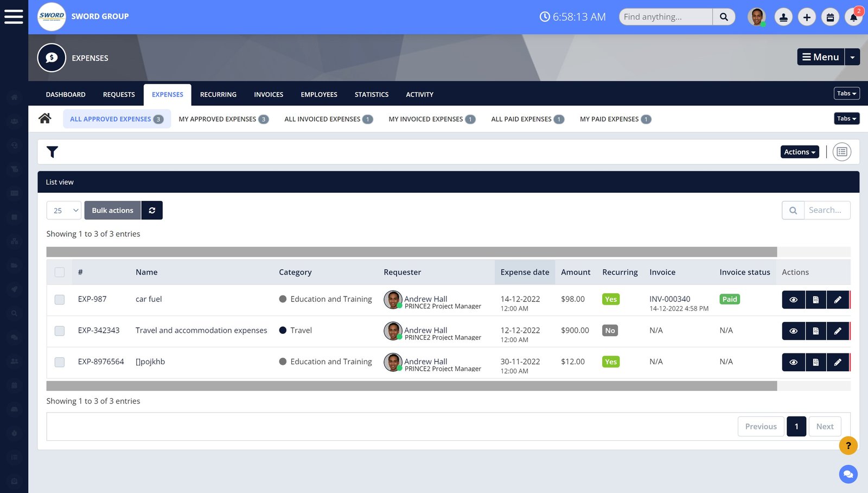This screenshot has width=868, height=493.
Task: Click the Bulk actions button
Action: [112, 211]
